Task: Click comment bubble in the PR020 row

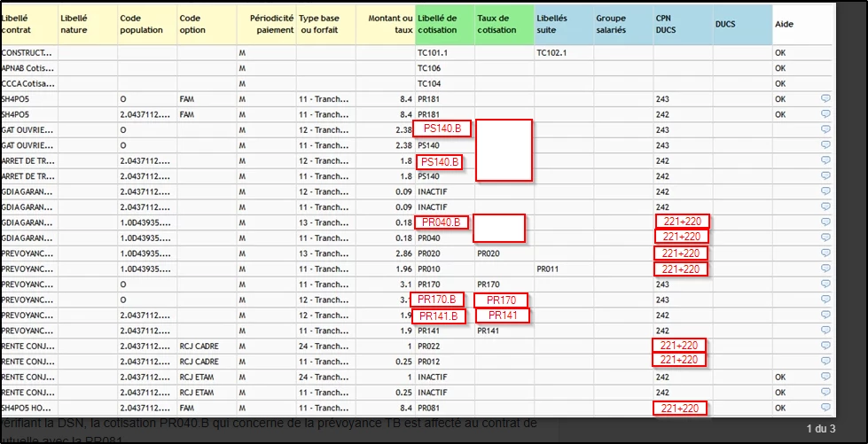Action: tap(825, 253)
